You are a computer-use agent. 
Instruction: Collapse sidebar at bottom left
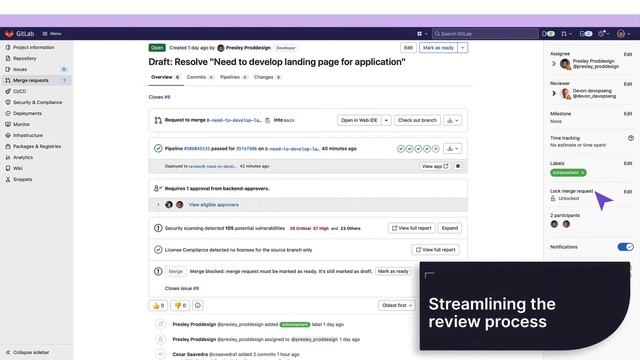tap(27, 352)
